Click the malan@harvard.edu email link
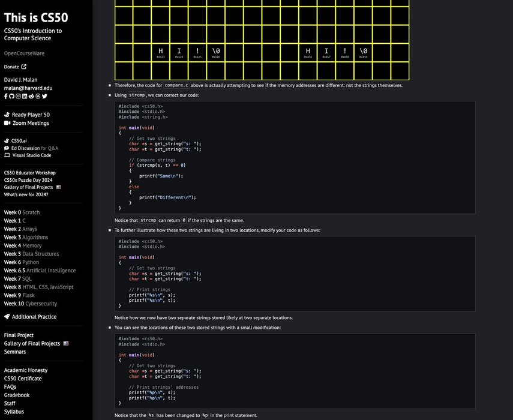The height and width of the screenshot is (420, 513). tap(28, 88)
